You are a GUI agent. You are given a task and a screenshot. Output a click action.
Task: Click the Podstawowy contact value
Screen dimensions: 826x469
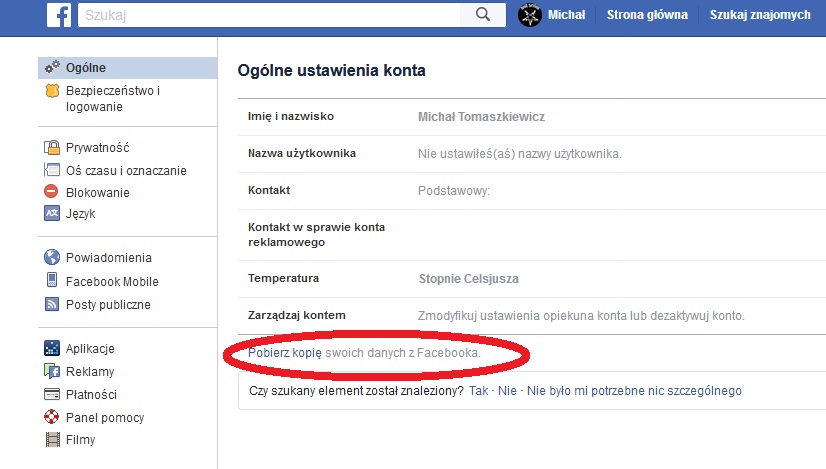pyautogui.click(x=454, y=191)
